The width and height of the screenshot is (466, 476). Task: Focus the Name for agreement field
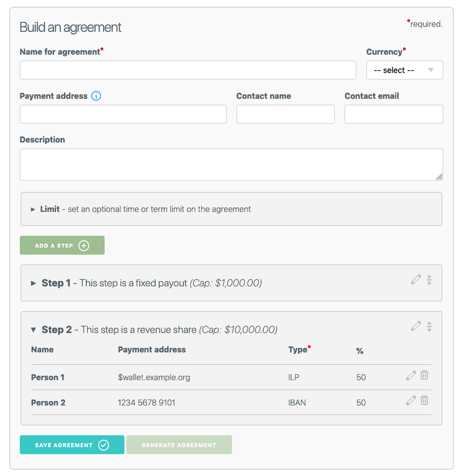[x=188, y=70]
